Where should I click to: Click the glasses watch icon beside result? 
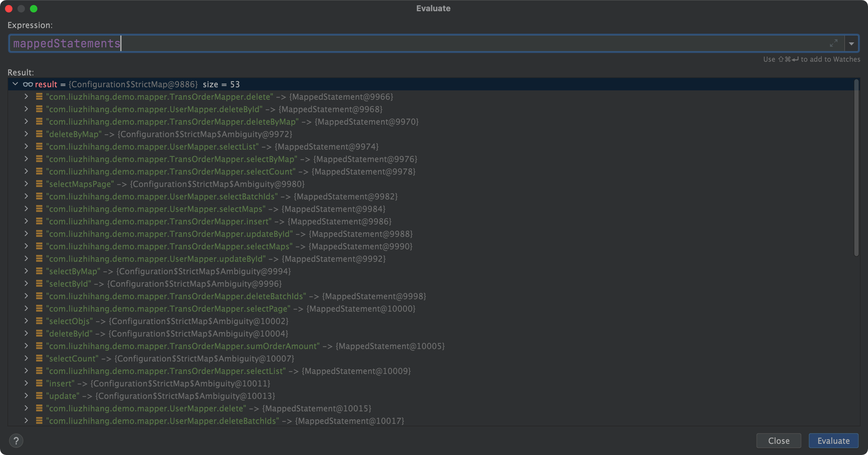[x=28, y=84]
